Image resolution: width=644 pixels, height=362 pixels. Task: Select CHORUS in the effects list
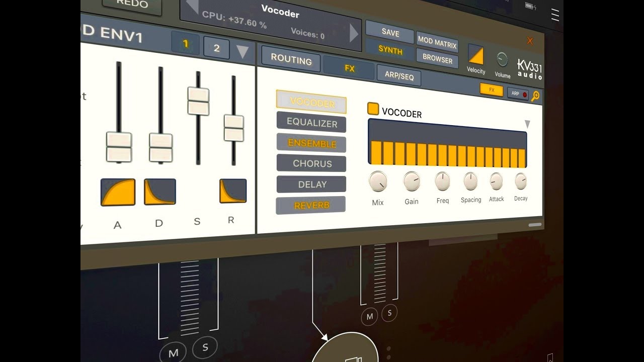[312, 164]
